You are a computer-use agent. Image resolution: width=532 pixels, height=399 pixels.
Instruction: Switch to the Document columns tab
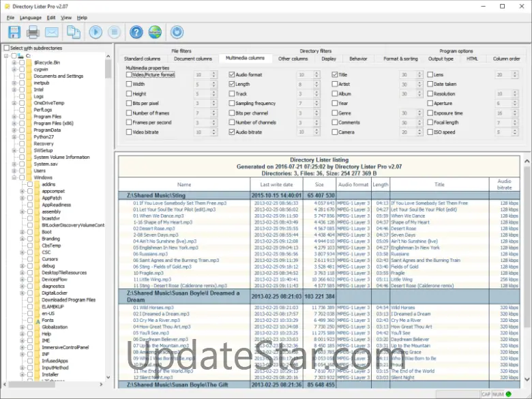[x=193, y=59]
